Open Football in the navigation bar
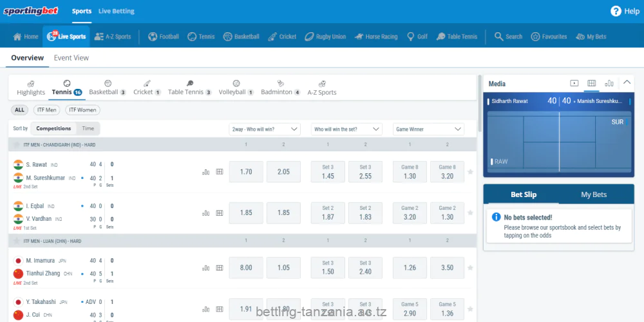 click(x=164, y=37)
